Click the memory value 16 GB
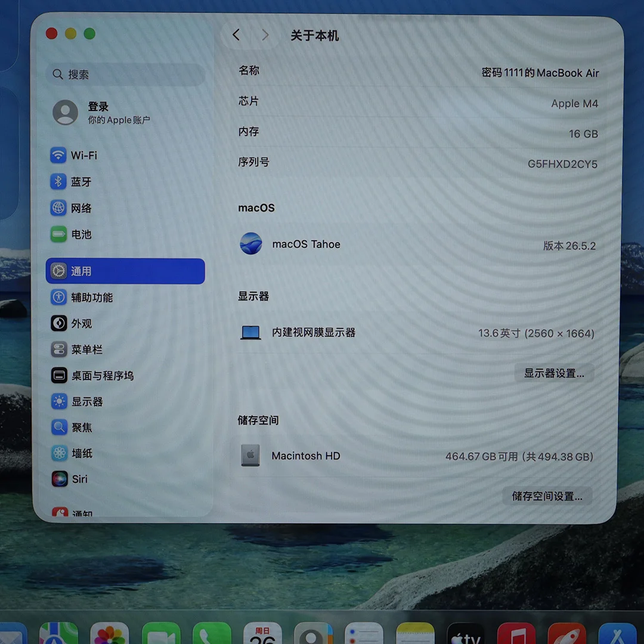Viewport: 644px width, 644px height. coord(583,134)
